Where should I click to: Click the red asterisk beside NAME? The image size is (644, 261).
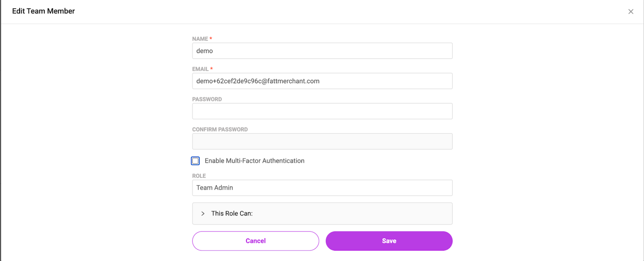(211, 39)
